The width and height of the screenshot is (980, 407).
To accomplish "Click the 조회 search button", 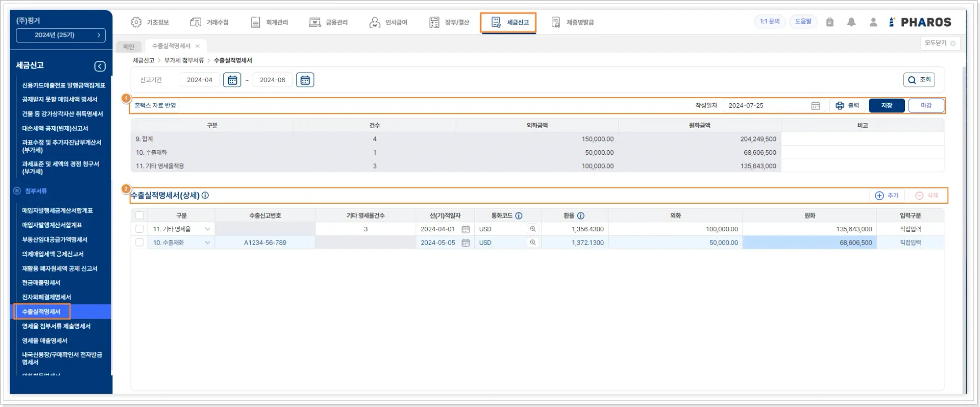I will [919, 80].
